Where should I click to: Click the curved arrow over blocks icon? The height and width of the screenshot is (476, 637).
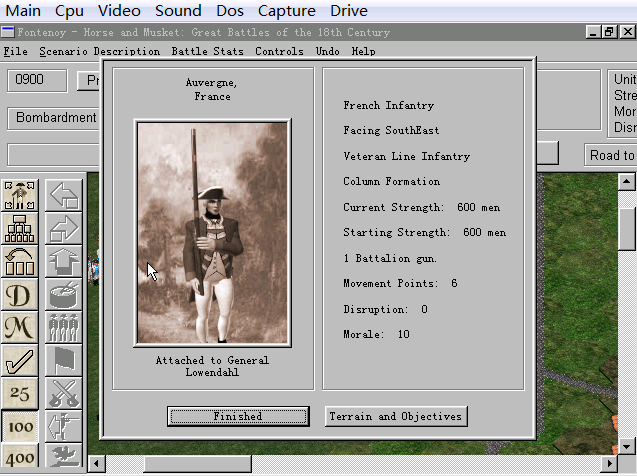coord(20,262)
